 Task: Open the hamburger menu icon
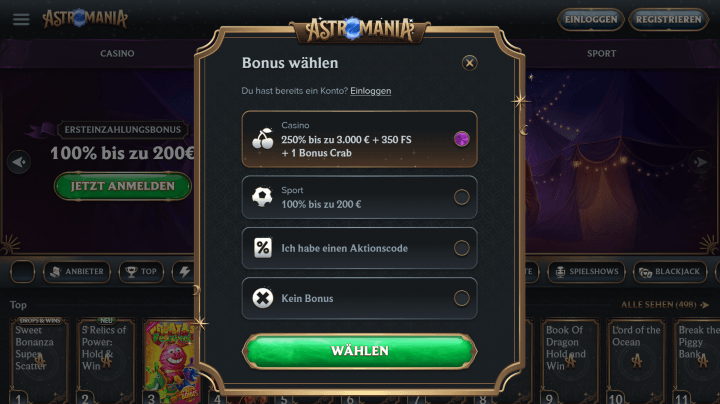click(x=21, y=19)
